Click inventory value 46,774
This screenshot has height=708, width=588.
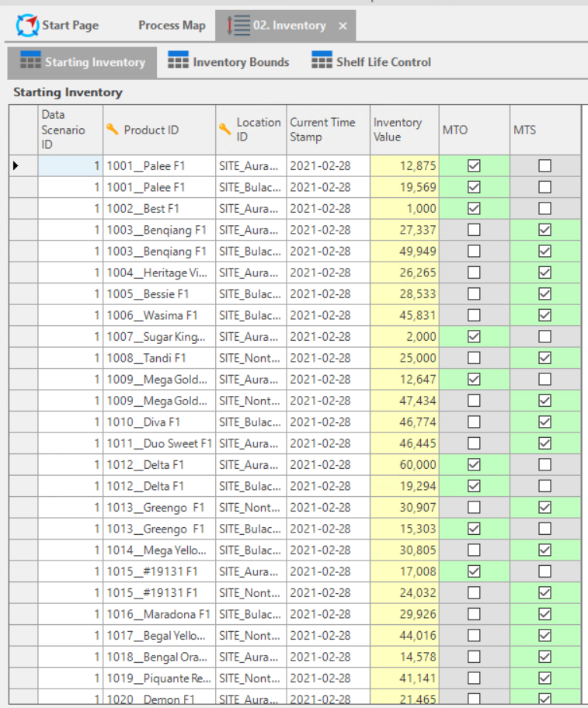tap(405, 422)
